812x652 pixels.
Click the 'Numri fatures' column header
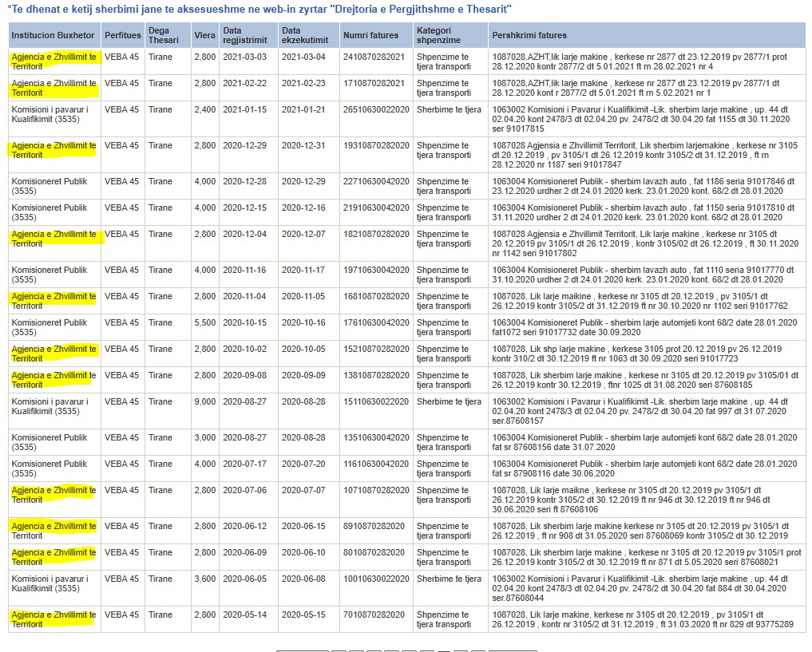pos(370,36)
